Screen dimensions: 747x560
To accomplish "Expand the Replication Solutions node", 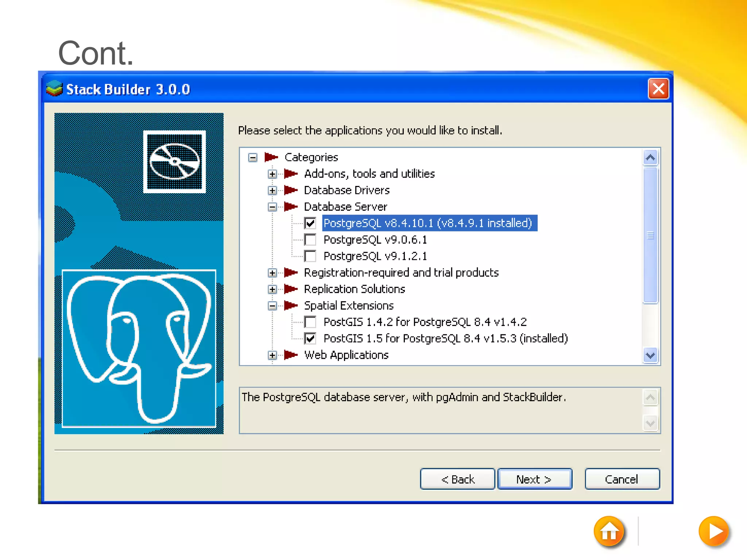I will [x=272, y=289].
